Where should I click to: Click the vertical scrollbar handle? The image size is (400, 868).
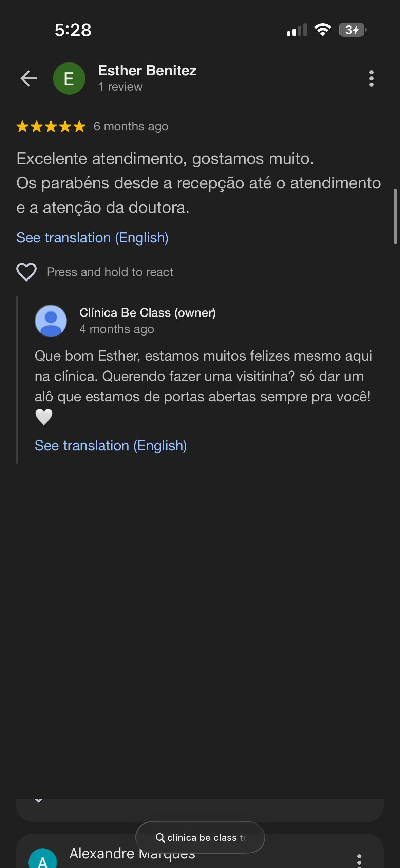click(x=395, y=216)
